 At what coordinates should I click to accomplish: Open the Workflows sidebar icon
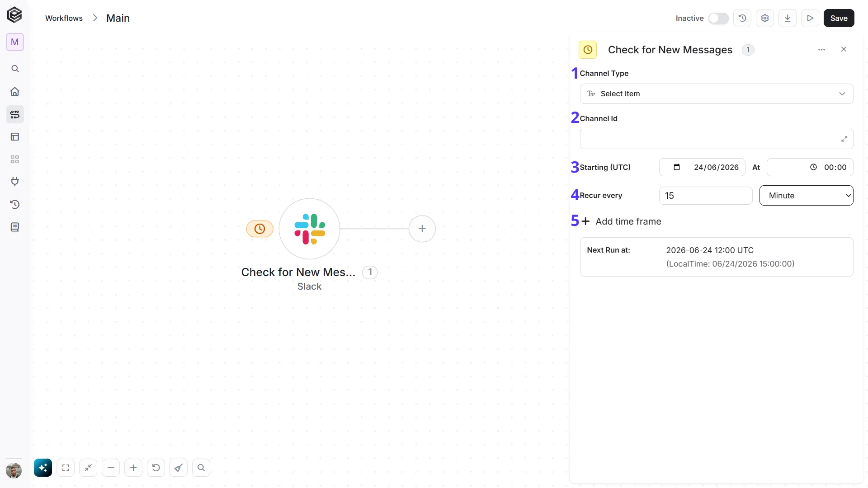click(x=15, y=114)
